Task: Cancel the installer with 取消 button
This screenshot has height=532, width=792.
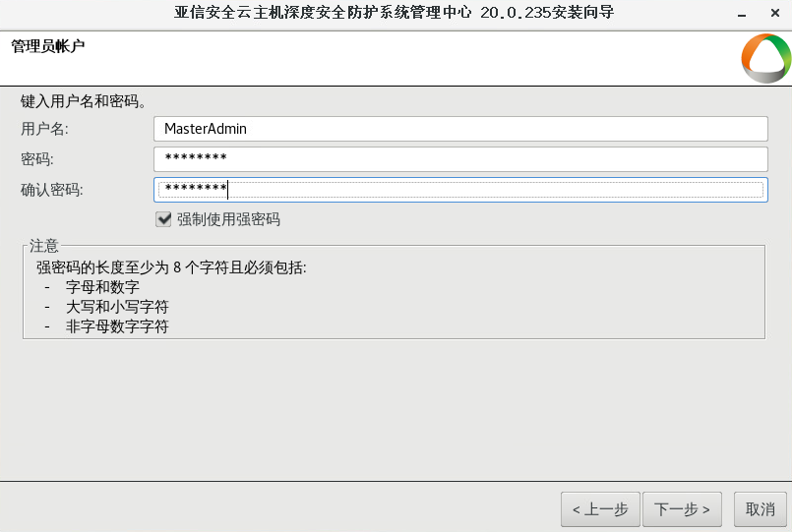Action: pos(760,509)
